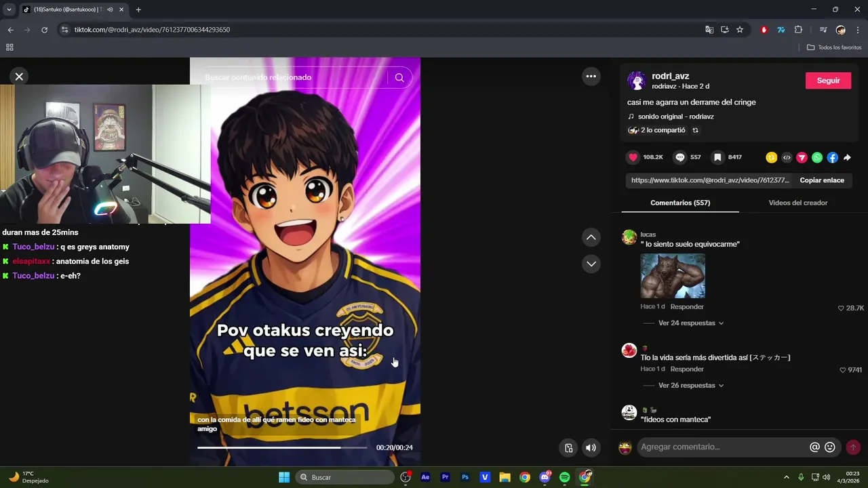868x488 pixels.
Task: Click Agregar comentario input field
Action: (x=722, y=447)
